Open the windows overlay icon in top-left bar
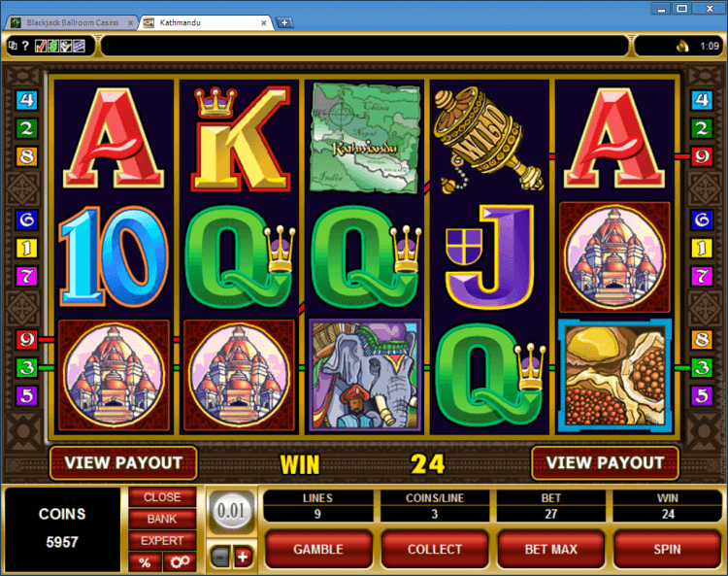This screenshot has width=728, height=576. (13, 46)
